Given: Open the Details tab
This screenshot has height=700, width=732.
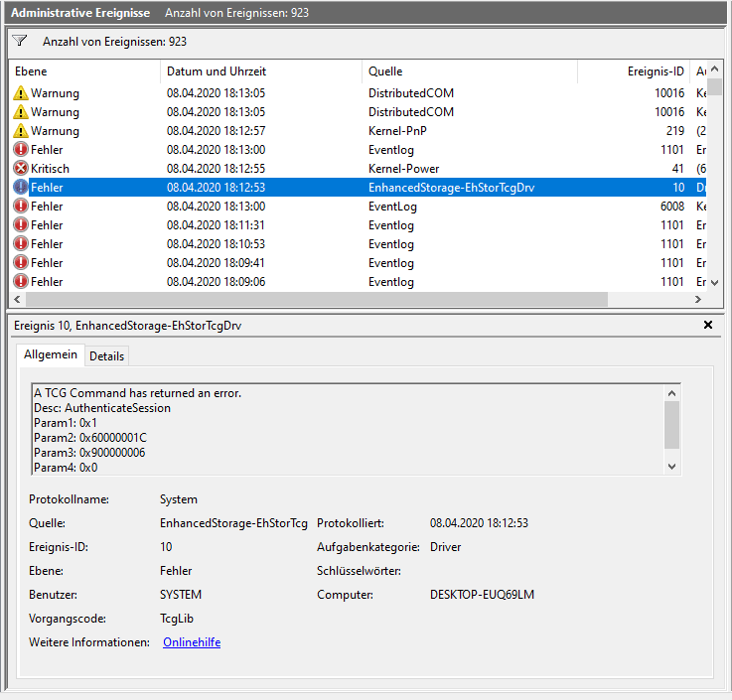Looking at the screenshot, I should 106,356.
